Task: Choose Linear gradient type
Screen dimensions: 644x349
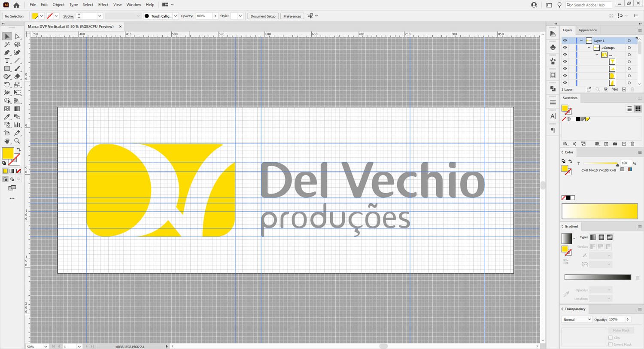Action: 593,237
